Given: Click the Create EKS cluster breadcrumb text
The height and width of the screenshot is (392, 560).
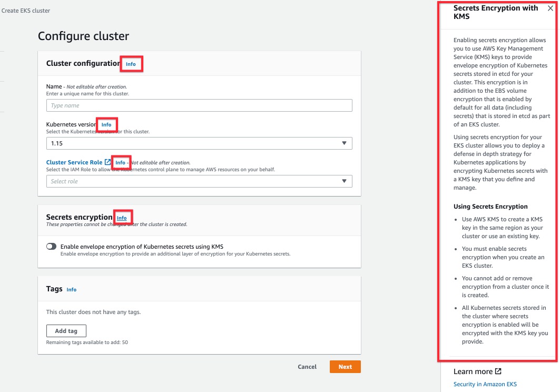Looking at the screenshot, I should pyautogui.click(x=26, y=11).
